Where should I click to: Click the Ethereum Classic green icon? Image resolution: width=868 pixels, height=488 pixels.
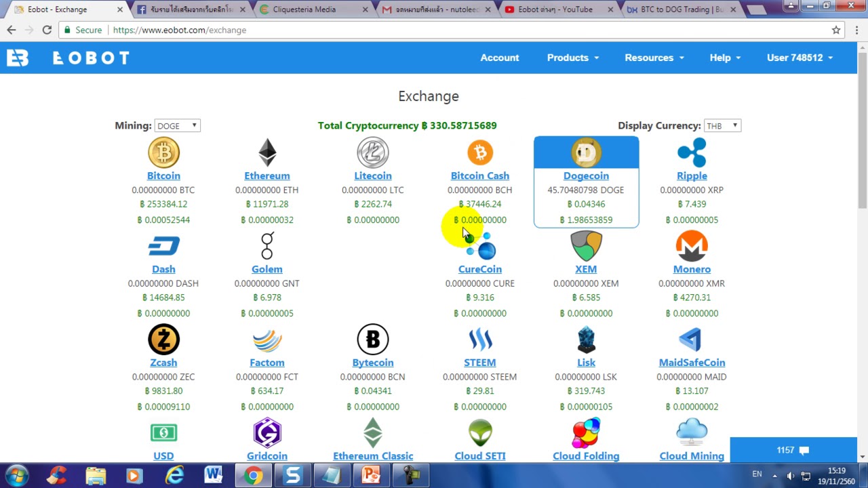pyautogui.click(x=373, y=433)
